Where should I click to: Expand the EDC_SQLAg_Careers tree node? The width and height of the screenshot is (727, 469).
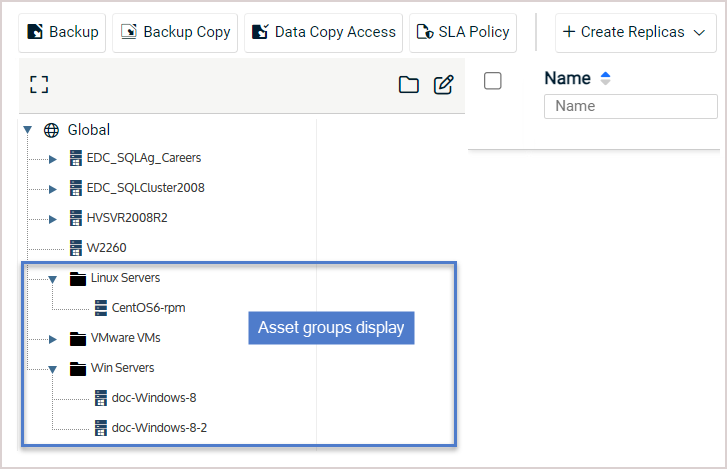pos(52,159)
